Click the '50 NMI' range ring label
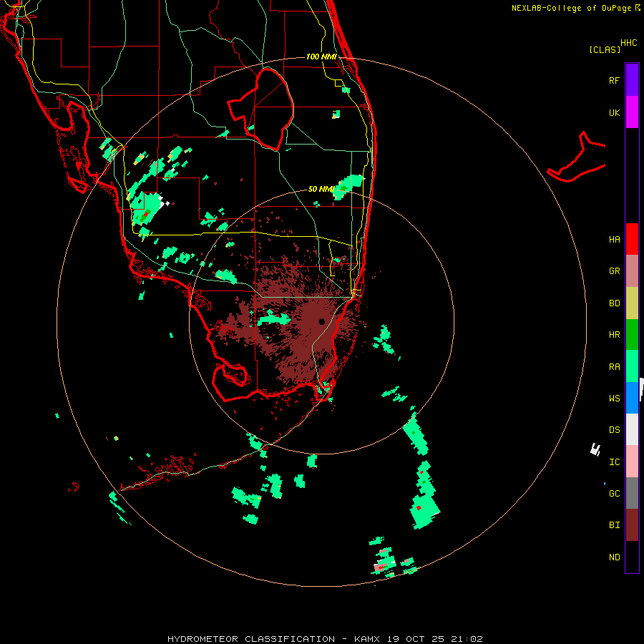 321,189
